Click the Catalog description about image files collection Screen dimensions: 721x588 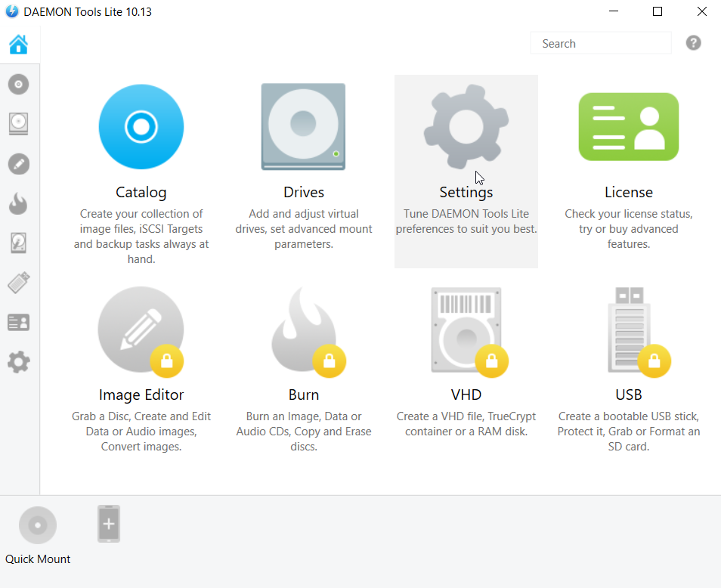141,237
